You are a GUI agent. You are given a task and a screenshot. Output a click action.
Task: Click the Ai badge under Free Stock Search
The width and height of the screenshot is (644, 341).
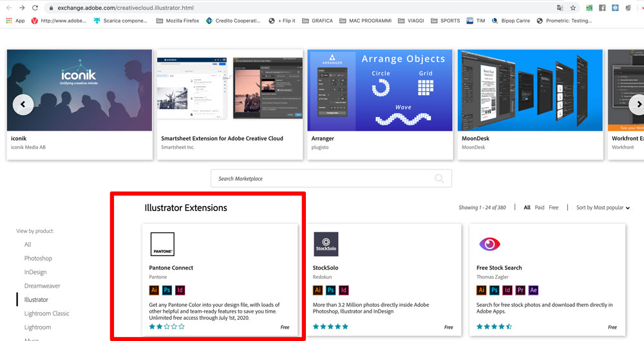[x=481, y=290]
